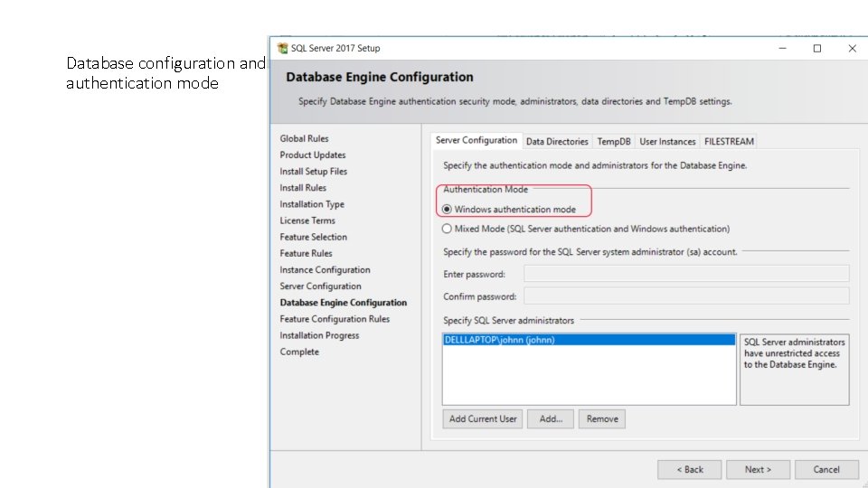Click the Server Configuration tab
The height and width of the screenshot is (488, 868).
tap(476, 140)
